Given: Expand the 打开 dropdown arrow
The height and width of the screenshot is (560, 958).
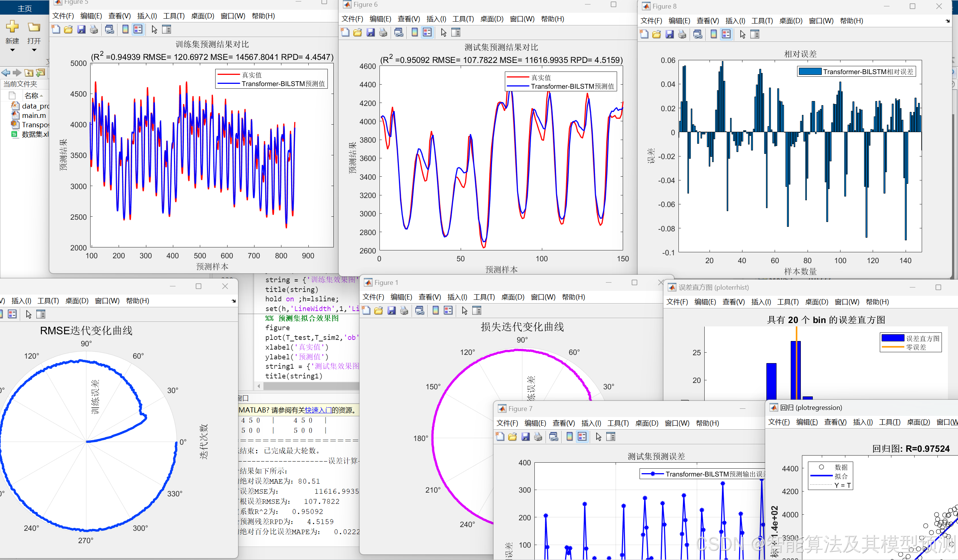Looking at the screenshot, I should [x=34, y=50].
